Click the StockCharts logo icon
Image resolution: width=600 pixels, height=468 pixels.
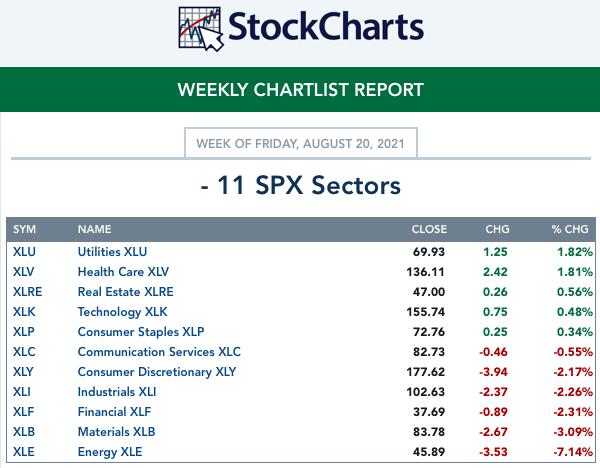(x=201, y=29)
